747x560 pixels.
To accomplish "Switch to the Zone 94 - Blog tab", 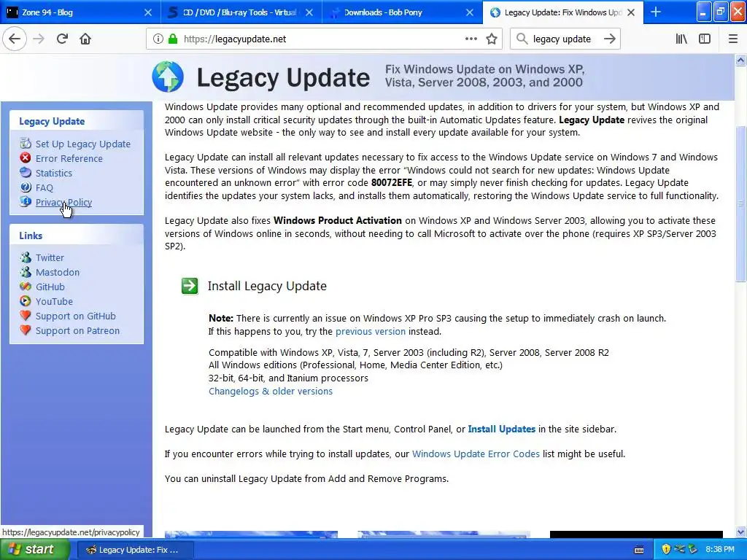I will point(80,12).
